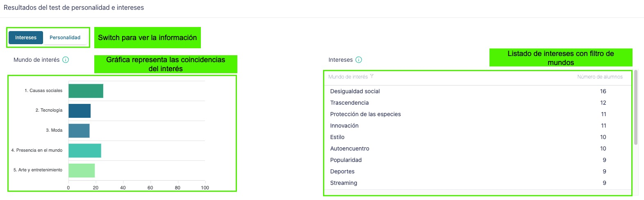Click the Estilo interest row
644x200 pixels.
click(337, 137)
